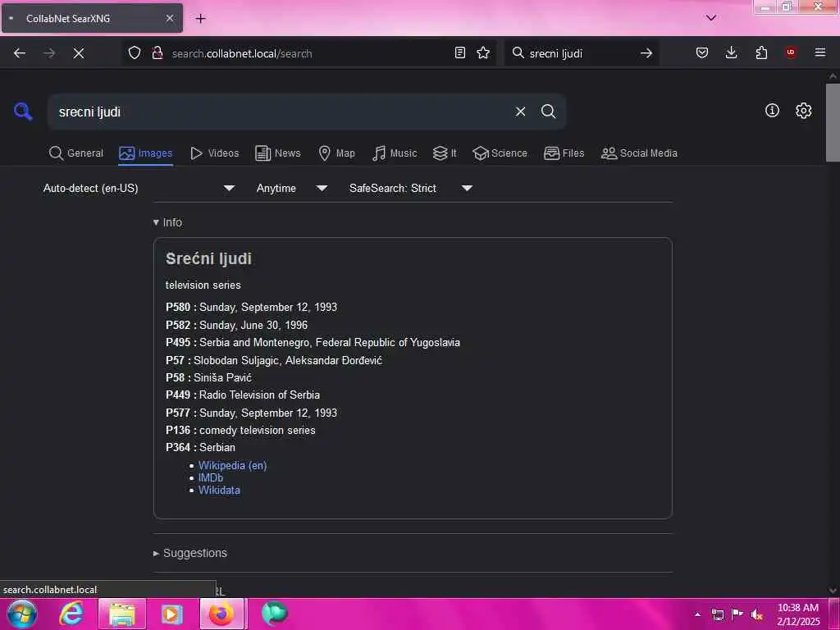
Task: Open the News category tab
Action: pyautogui.click(x=278, y=153)
